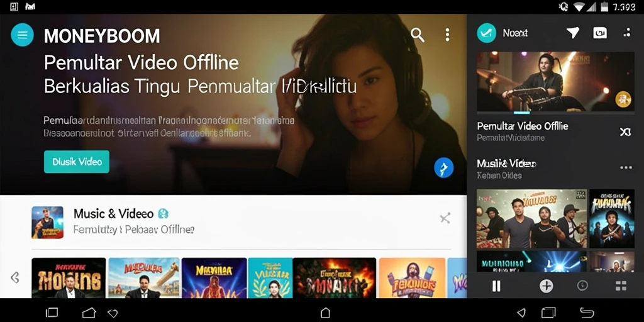
Task: Tap the teal checkmark avatar in side panel
Action: 487,33
